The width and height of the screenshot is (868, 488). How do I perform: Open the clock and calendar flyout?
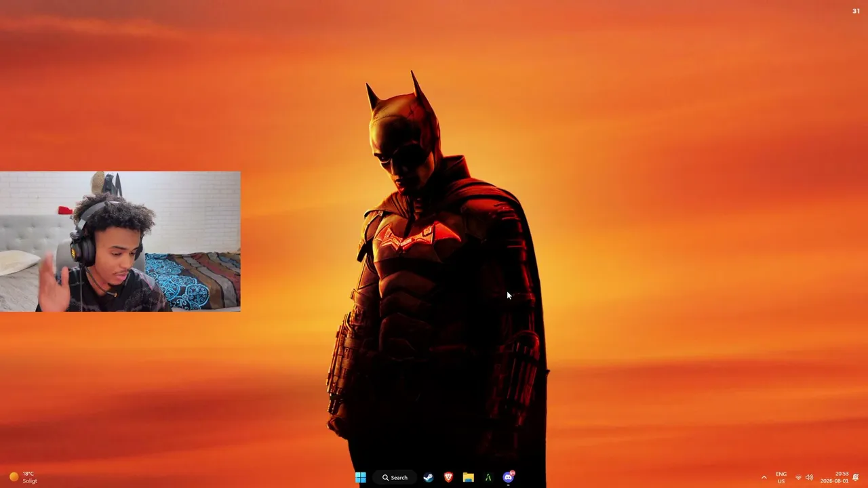click(x=834, y=477)
